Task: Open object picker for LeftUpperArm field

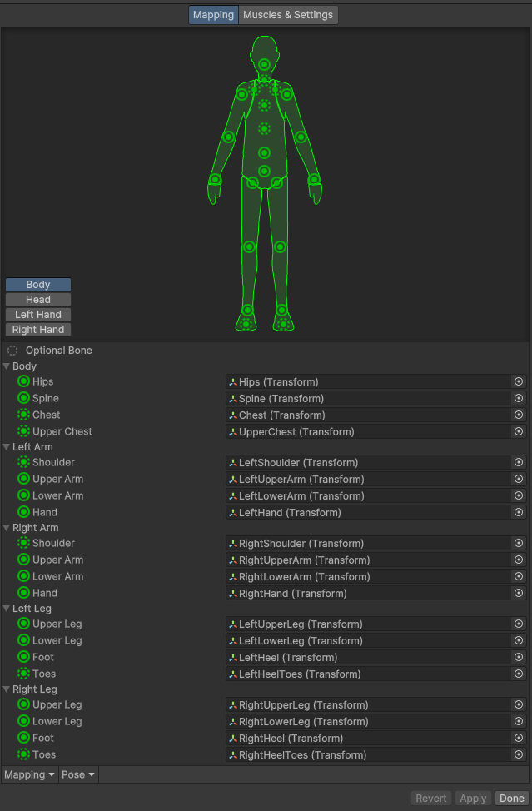Action: [x=519, y=479]
